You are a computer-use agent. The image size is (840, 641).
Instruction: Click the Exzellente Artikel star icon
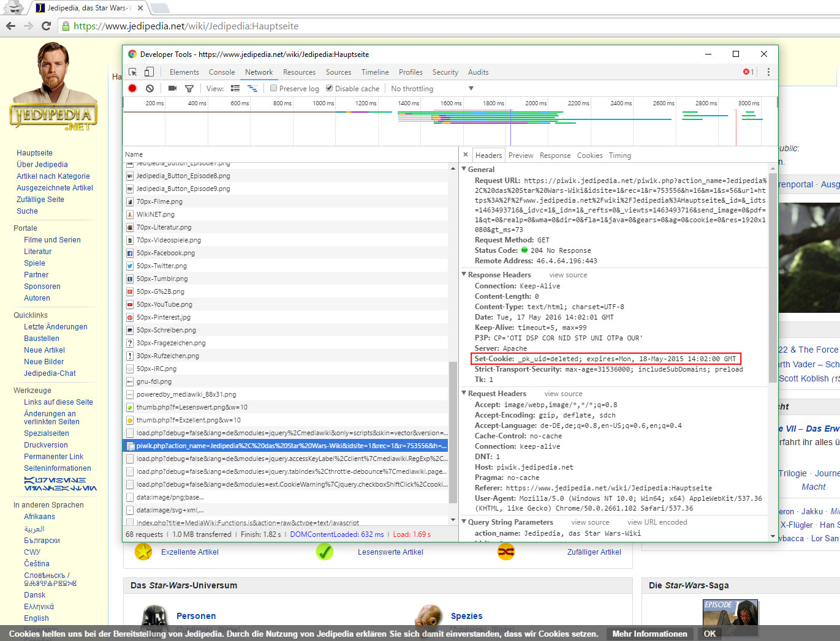[x=143, y=552]
